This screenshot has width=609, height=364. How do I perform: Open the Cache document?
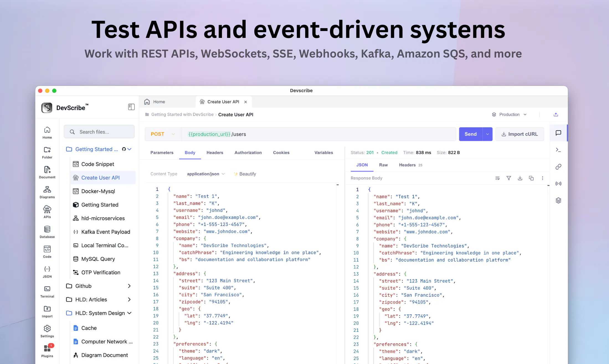coord(89,328)
